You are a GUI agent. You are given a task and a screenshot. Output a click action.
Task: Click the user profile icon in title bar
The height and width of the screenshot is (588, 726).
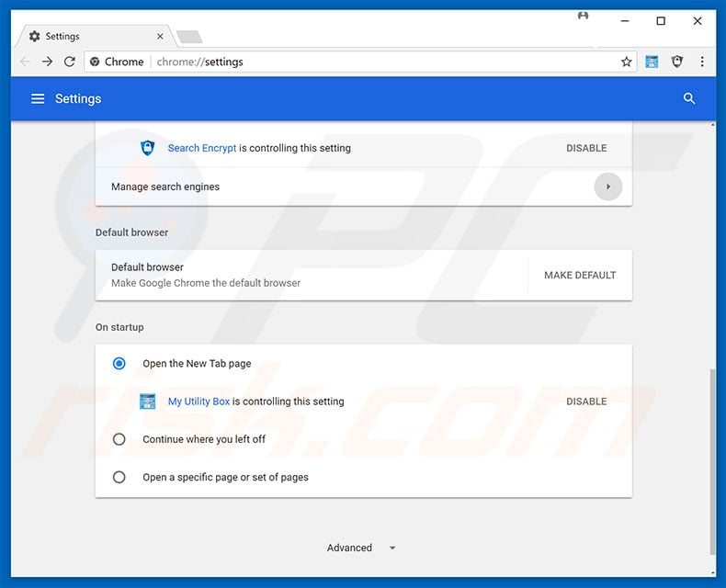583,17
